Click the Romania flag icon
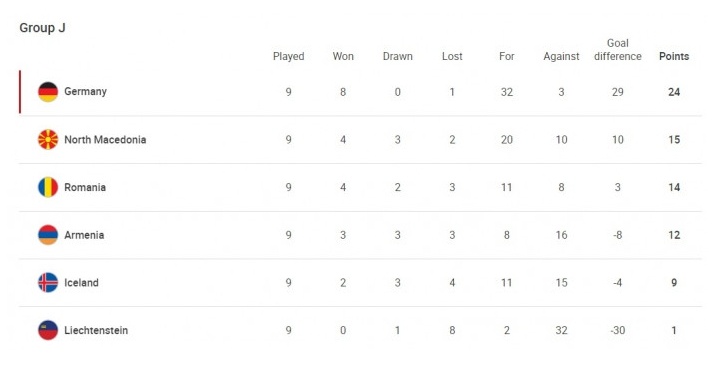The width and height of the screenshot is (716, 366). click(x=48, y=187)
